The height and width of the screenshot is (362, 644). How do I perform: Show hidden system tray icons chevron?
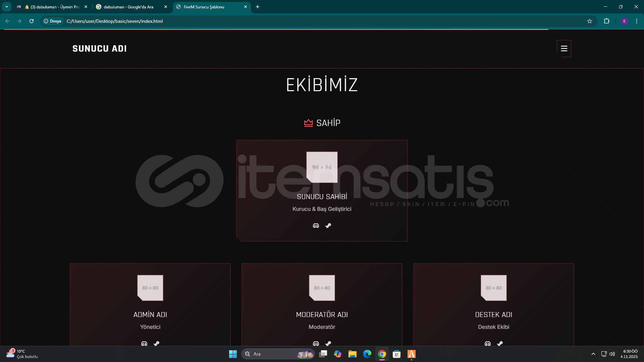(x=593, y=354)
